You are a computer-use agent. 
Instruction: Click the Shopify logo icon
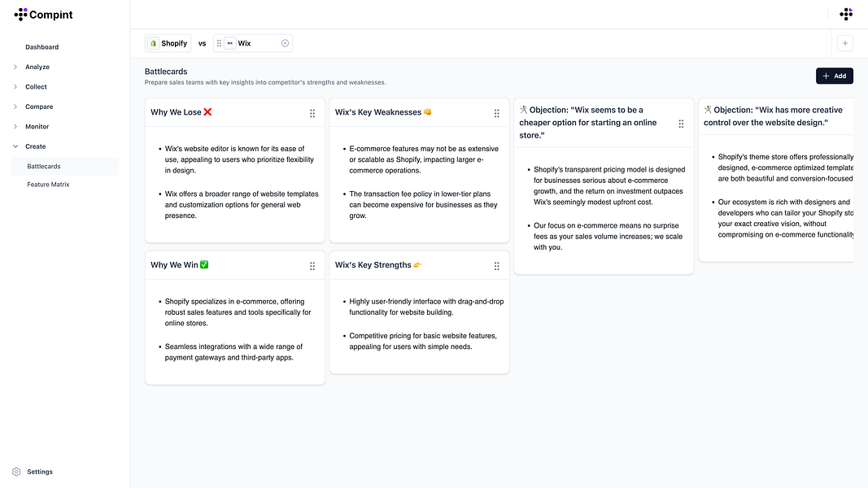point(153,43)
